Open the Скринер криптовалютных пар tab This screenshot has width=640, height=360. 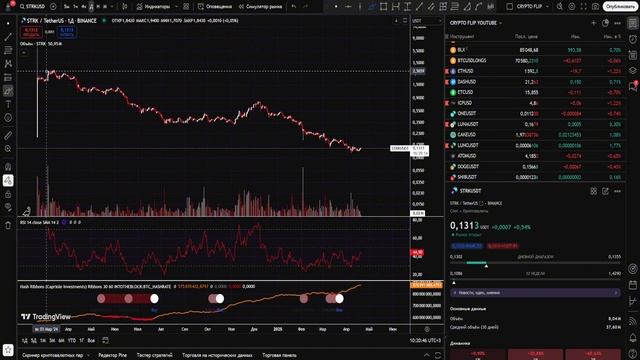53,355
